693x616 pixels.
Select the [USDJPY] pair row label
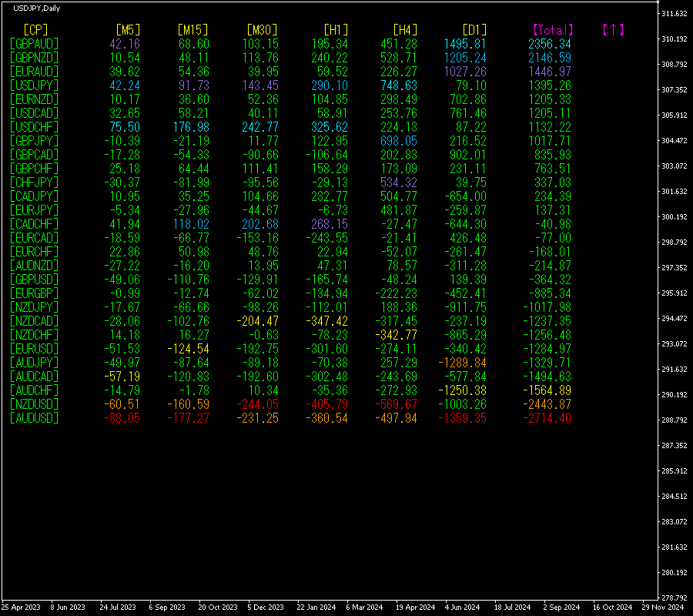pyautogui.click(x=34, y=85)
